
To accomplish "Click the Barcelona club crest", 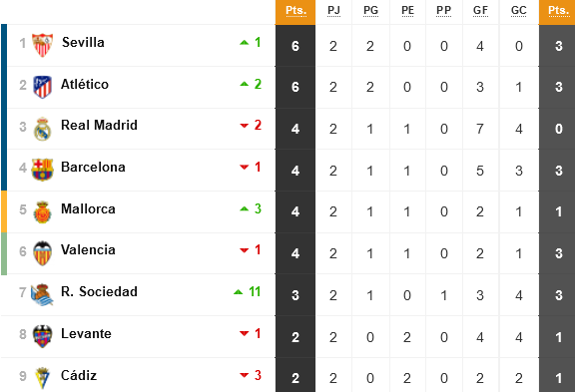I will pos(42,170).
